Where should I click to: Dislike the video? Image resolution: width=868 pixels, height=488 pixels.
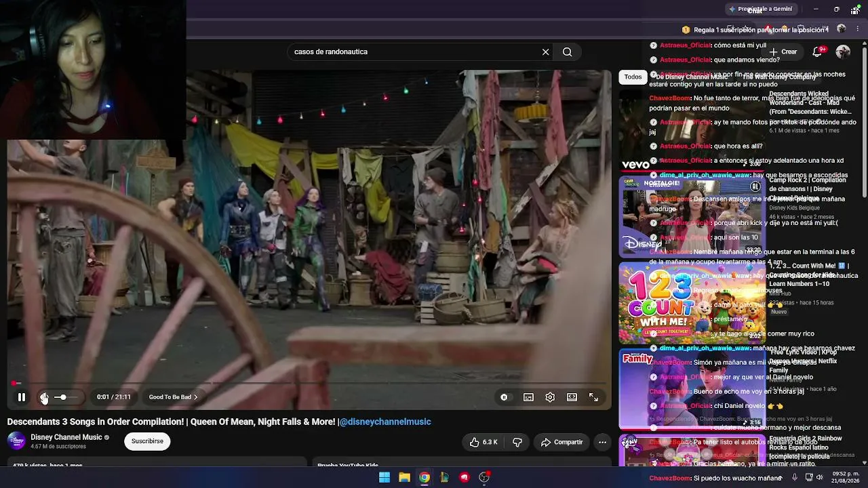pyautogui.click(x=517, y=442)
